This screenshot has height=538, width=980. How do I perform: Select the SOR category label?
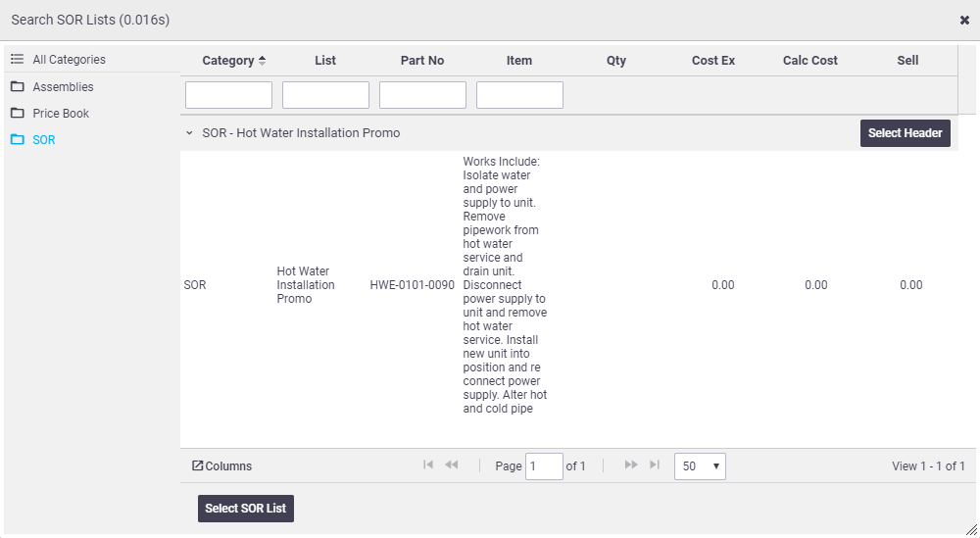point(44,140)
